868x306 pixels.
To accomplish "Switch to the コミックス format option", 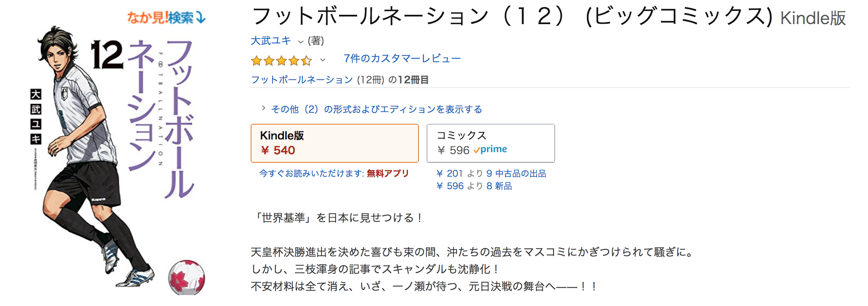I will click(490, 143).
